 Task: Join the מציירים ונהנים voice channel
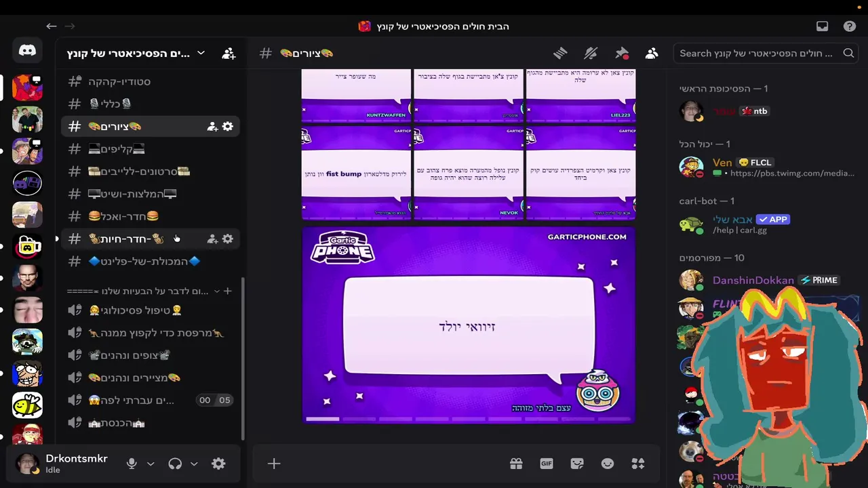(151, 378)
